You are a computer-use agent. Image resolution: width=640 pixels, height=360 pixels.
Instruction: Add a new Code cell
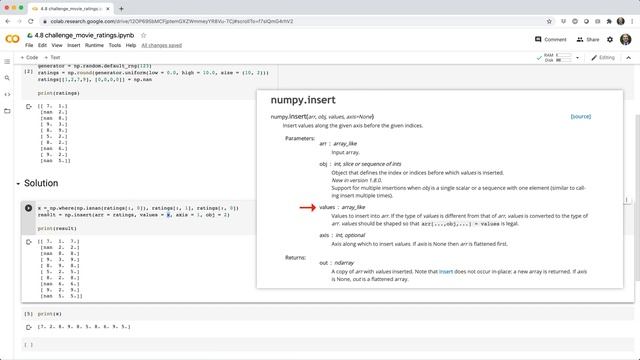pyautogui.click(x=29, y=58)
